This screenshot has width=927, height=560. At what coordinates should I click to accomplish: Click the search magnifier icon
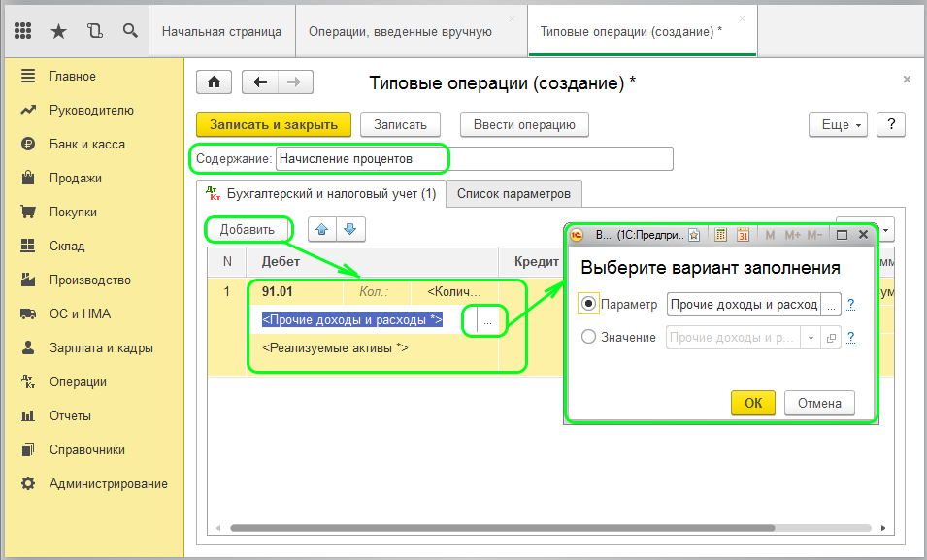tap(129, 31)
